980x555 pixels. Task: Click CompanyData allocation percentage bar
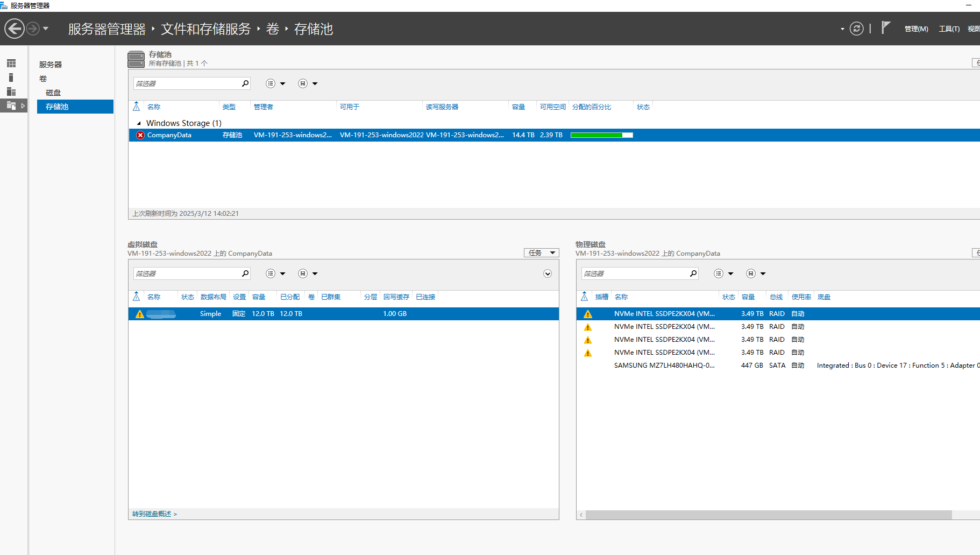point(601,135)
